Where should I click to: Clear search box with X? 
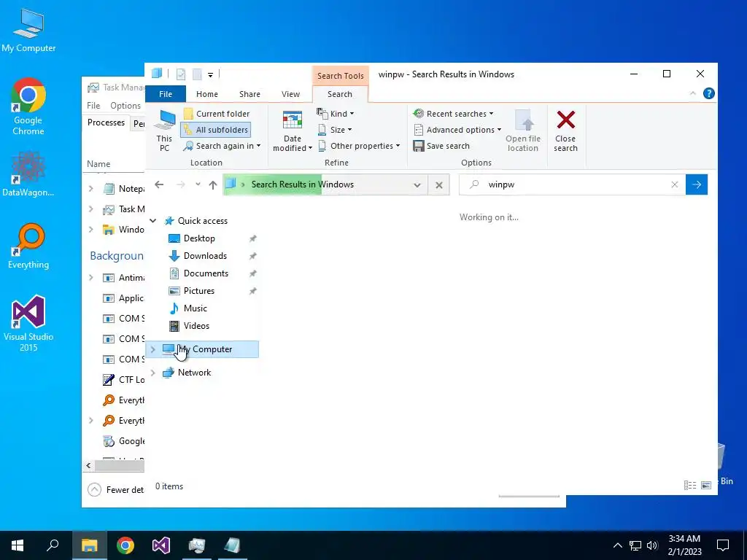click(674, 184)
